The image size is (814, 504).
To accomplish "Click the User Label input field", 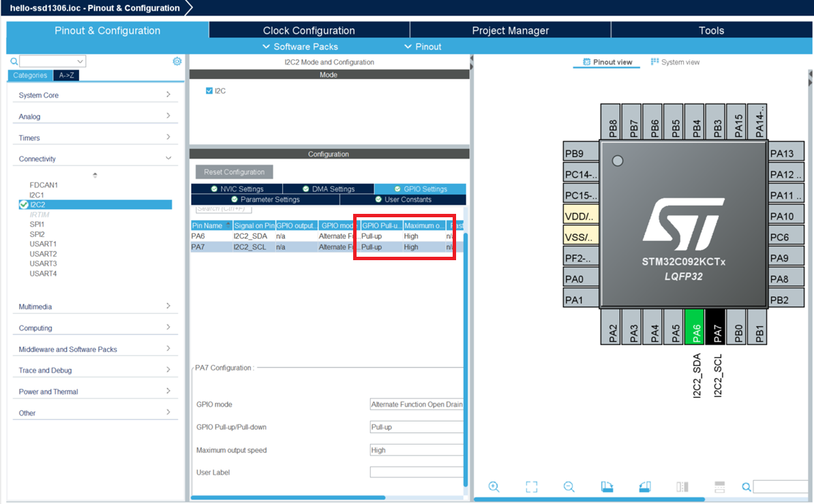I will pyautogui.click(x=417, y=472).
